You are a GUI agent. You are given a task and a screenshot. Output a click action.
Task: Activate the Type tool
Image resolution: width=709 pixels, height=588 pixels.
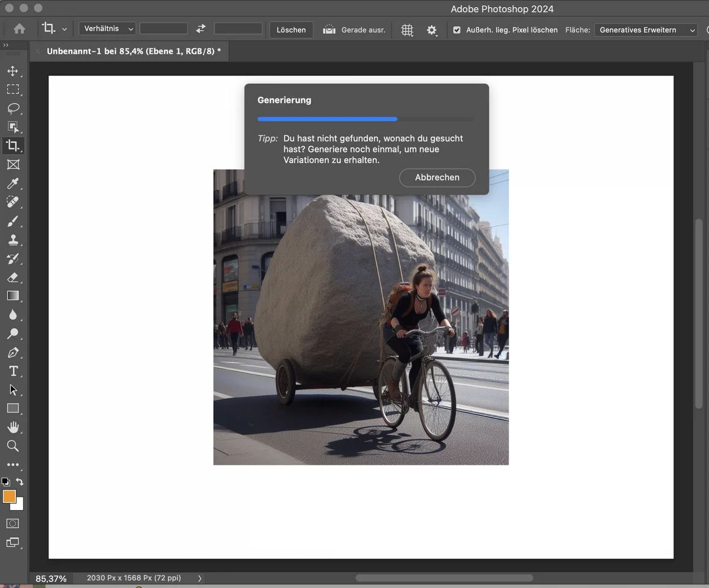13,371
